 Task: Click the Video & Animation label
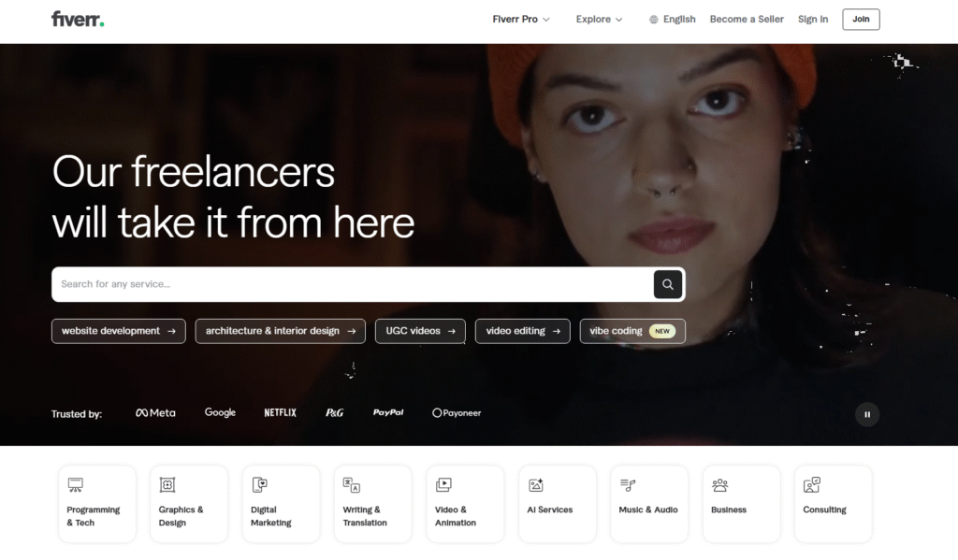tap(456, 516)
